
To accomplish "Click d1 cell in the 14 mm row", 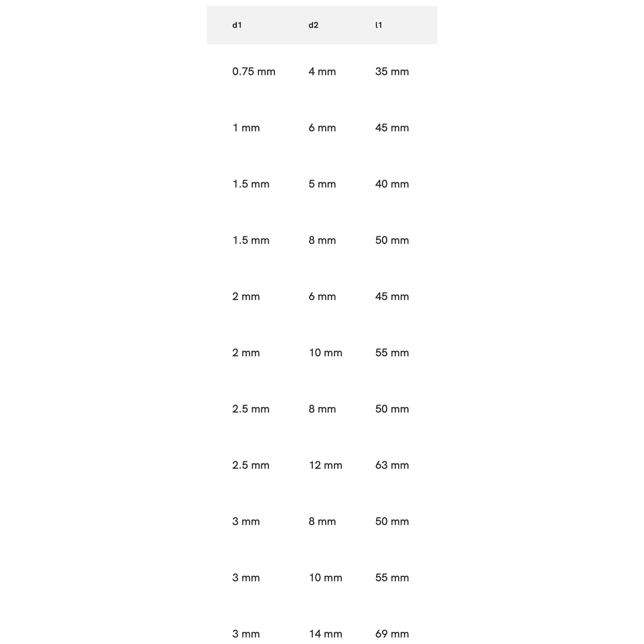I will 246,634.
